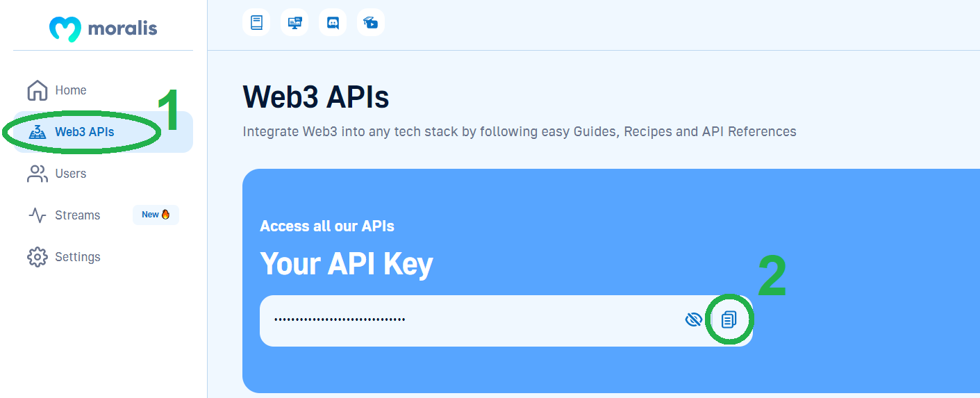Image resolution: width=980 pixels, height=398 pixels.
Task: Select Web3 APIs in the sidebar
Action: pyautogui.click(x=85, y=132)
